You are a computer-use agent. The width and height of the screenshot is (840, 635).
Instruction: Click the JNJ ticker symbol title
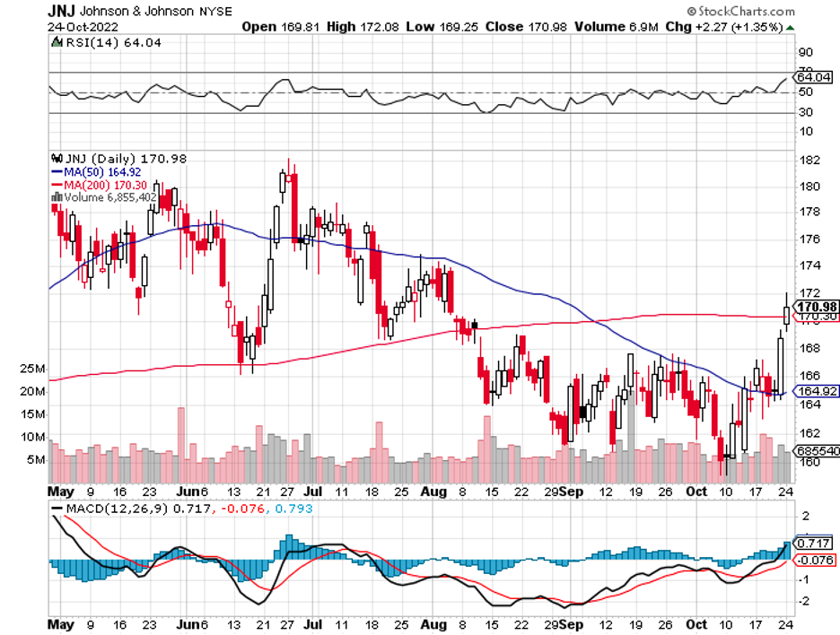[x=62, y=10]
